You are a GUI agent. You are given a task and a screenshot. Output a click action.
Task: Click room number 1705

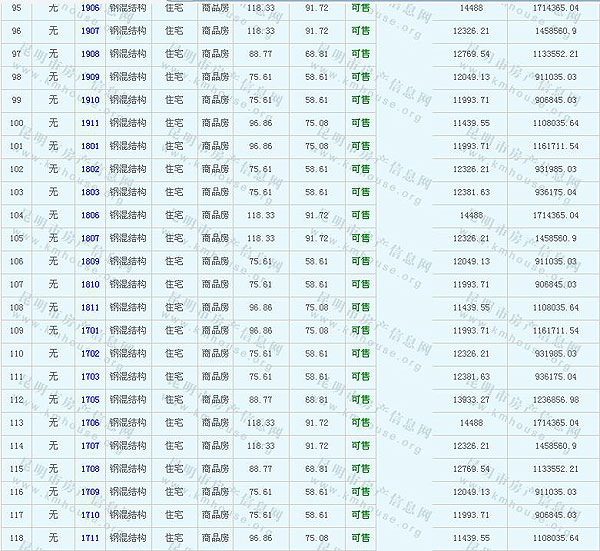pyautogui.click(x=90, y=399)
